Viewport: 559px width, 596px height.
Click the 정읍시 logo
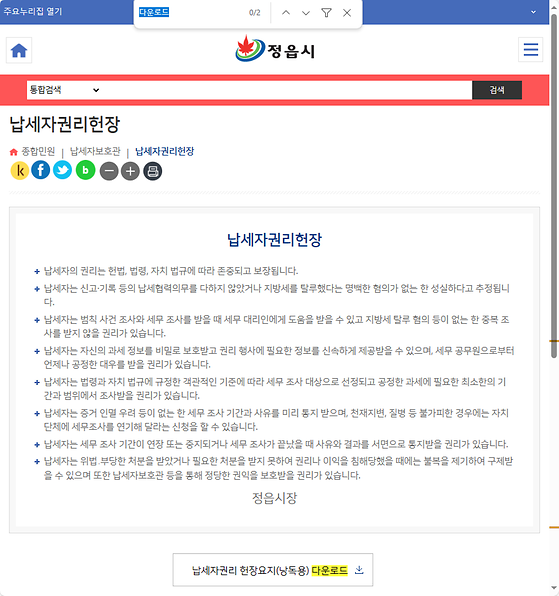pos(275,49)
